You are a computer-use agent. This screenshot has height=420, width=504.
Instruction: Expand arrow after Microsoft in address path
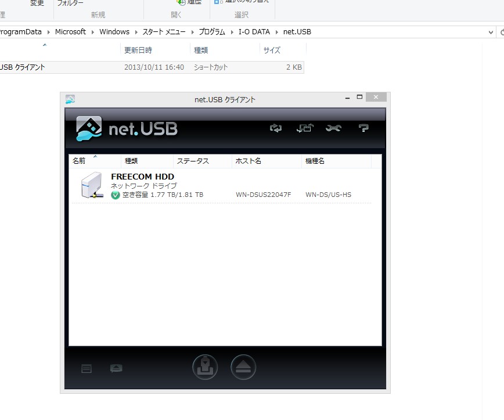[x=92, y=32]
